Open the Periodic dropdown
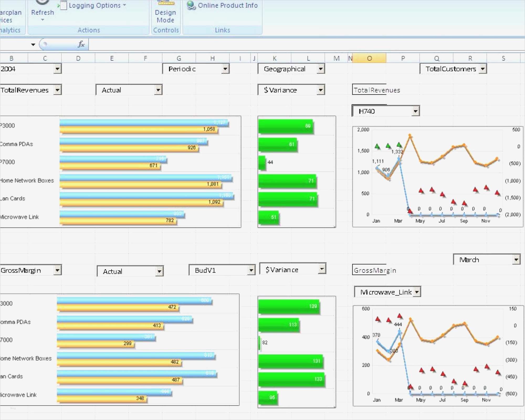Screen dimensions: 525x420 pyautogui.click(x=225, y=69)
